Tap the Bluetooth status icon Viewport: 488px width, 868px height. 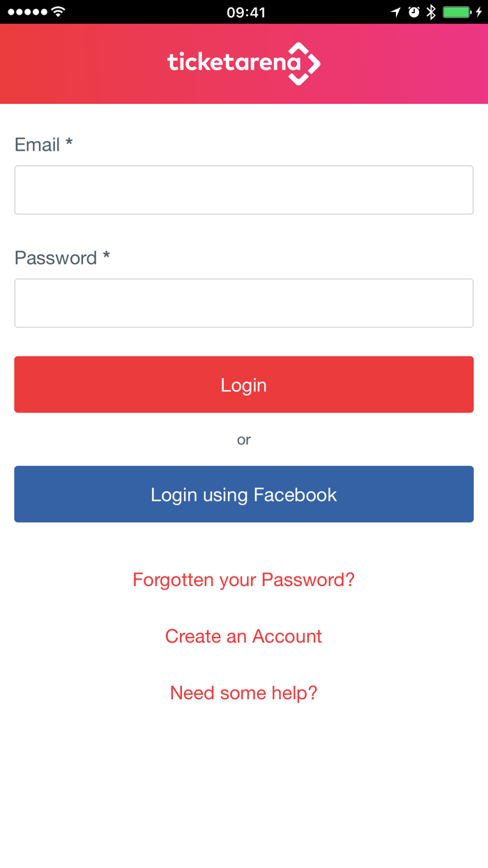pyautogui.click(x=432, y=12)
